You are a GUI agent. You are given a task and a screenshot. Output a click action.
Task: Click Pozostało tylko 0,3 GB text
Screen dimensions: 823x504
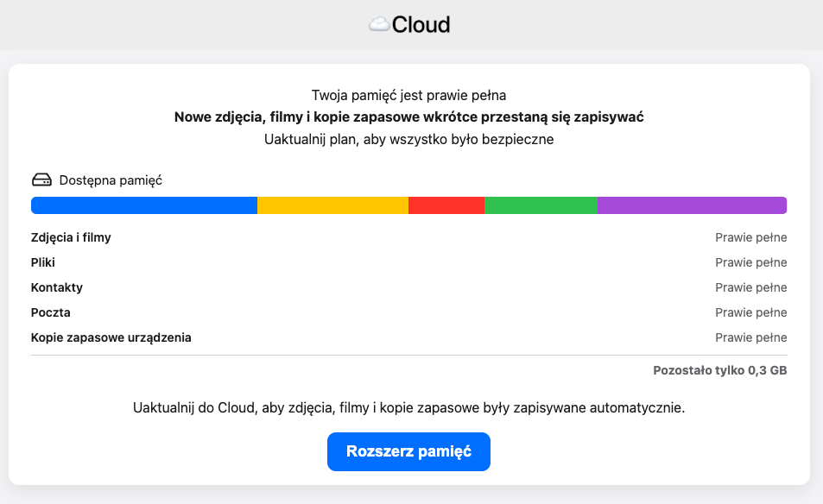point(719,371)
